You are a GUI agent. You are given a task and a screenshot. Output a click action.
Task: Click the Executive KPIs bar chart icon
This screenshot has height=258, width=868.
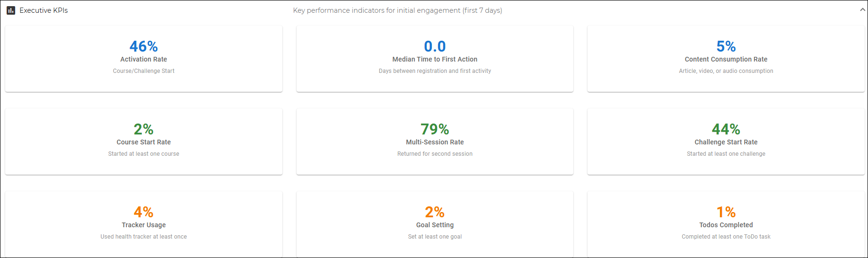pos(11,10)
